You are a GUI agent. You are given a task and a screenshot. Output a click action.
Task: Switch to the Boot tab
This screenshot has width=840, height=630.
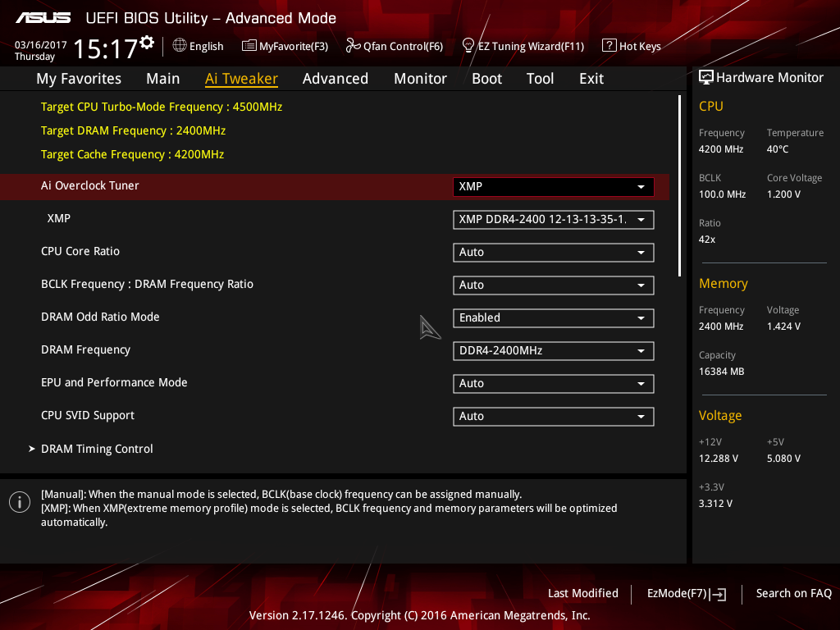(486, 79)
